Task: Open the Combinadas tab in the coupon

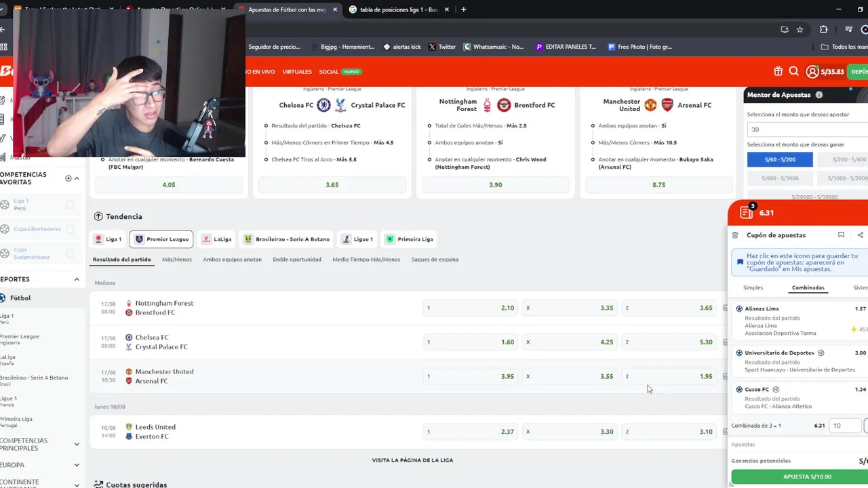Action: pyautogui.click(x=808, y=288)
